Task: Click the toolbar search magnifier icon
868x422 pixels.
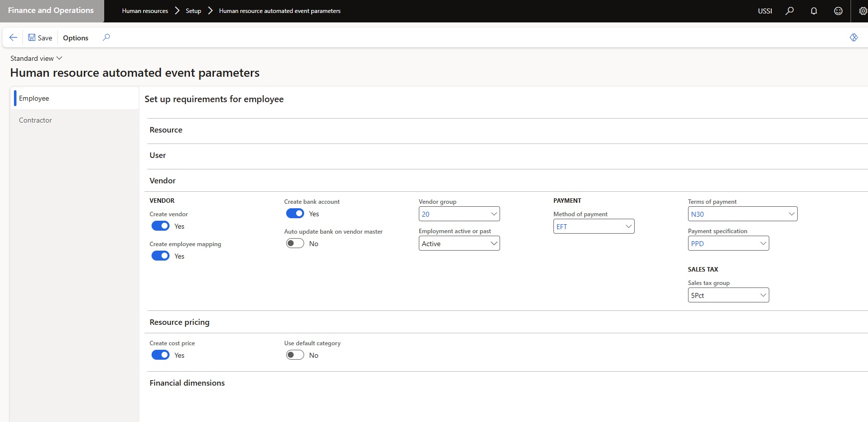Action: 106,37
